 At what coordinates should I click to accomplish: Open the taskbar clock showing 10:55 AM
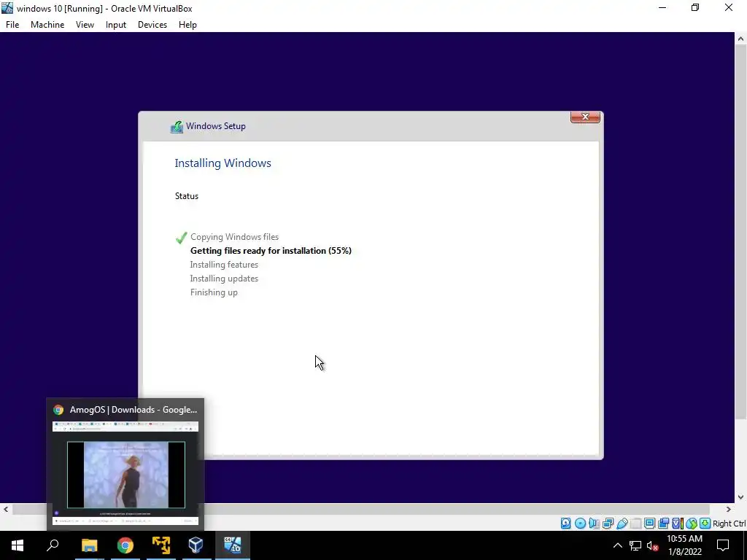tap(684, 545)
